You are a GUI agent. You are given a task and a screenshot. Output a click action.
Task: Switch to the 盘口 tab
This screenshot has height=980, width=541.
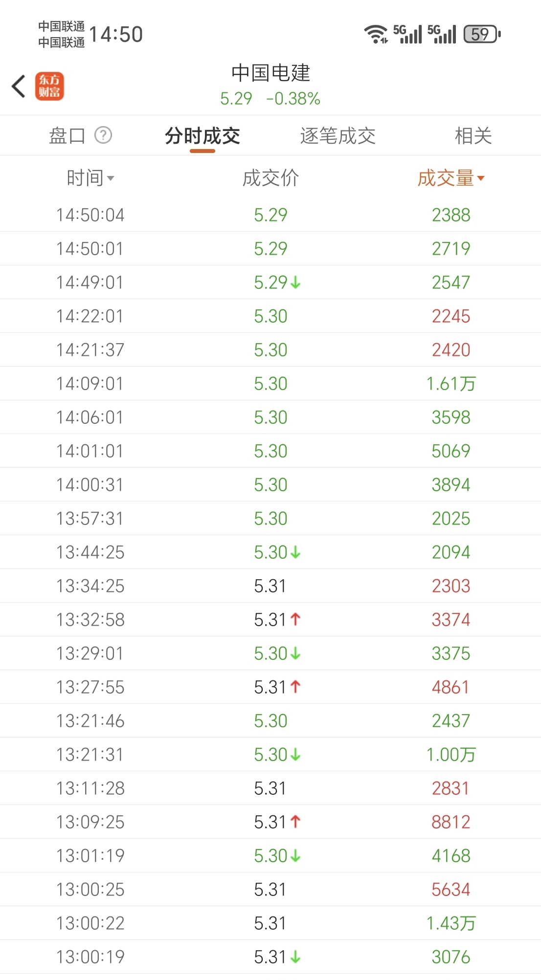[x=68, y=135]
